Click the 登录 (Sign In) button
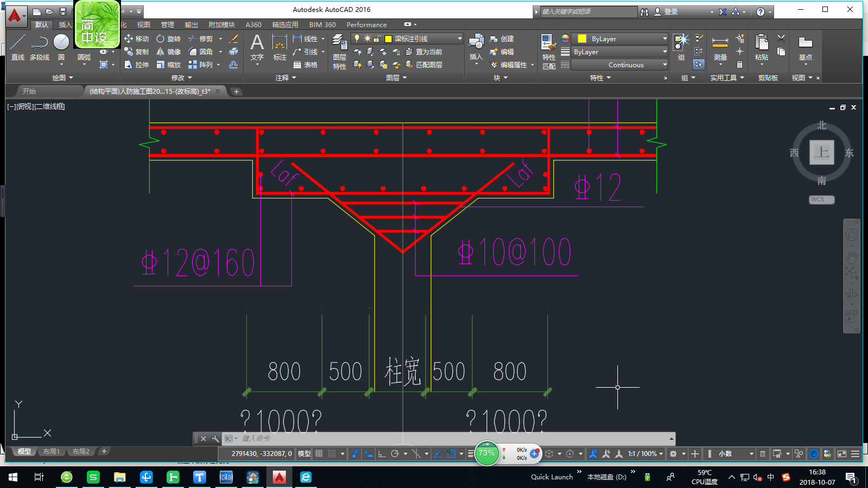This screenshot has height=488, width=868. (x=666, y=11)
